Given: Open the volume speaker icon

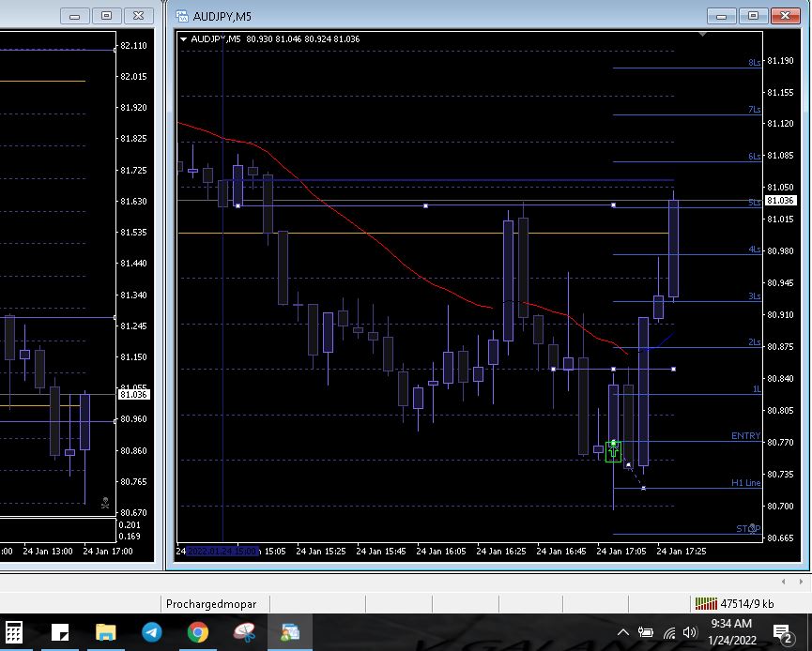Looking at the screenshot, I should [x=690, y=632].
